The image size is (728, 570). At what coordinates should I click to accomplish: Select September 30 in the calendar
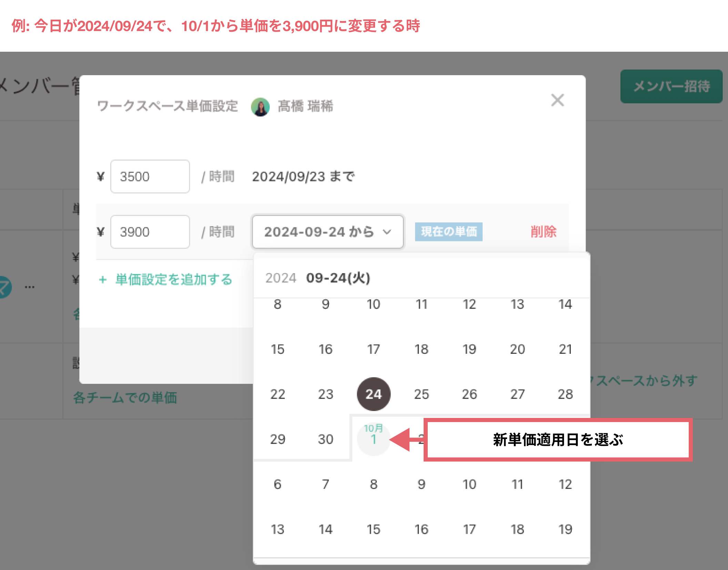coord(325,439)
